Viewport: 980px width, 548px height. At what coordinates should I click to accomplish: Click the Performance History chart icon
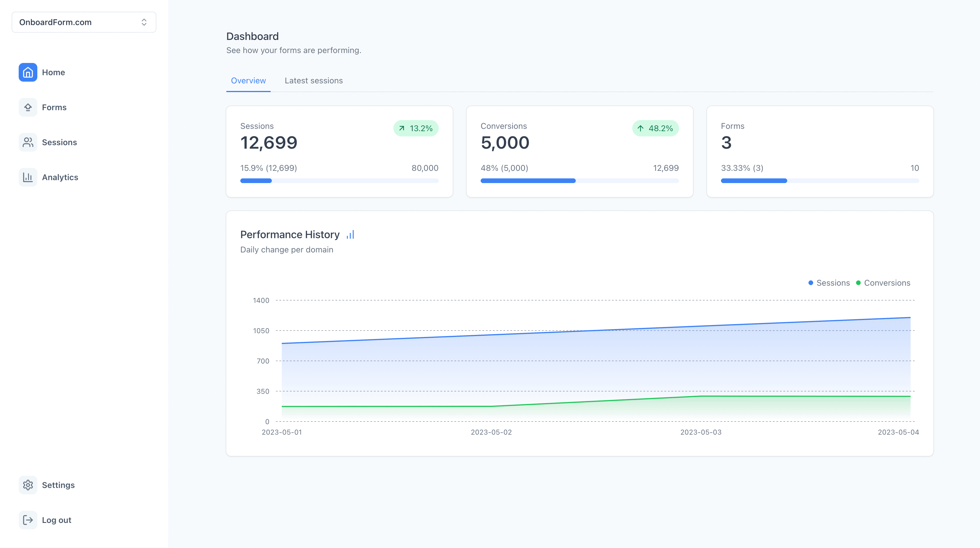(x=350, y=235)
